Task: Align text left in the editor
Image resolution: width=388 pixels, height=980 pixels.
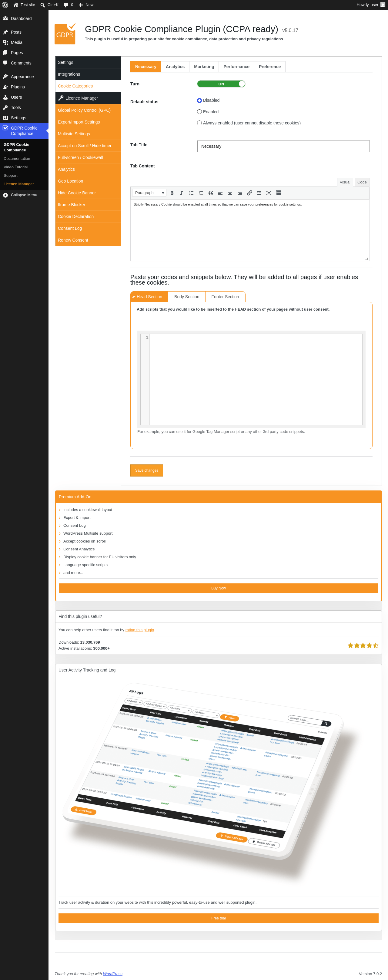Action: click(220, 193)
